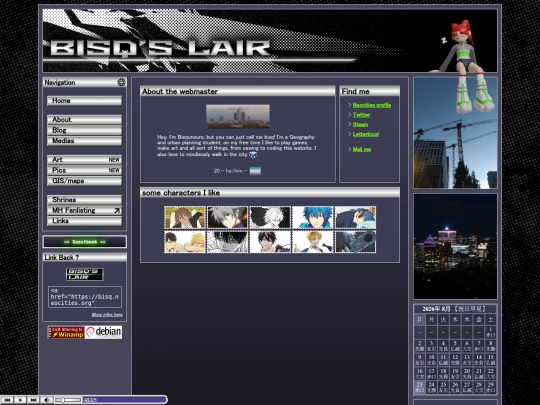Mute the music player speaker icon
This screenshot has height=405, width=540.
pyautogui.click(x=46, y=400)
